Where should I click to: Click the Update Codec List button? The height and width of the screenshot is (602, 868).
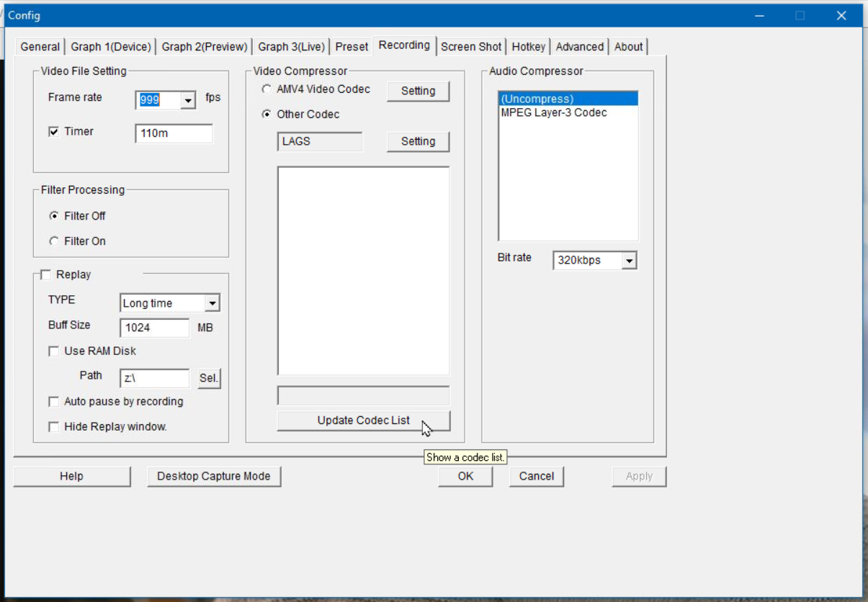tap(363, 421)
